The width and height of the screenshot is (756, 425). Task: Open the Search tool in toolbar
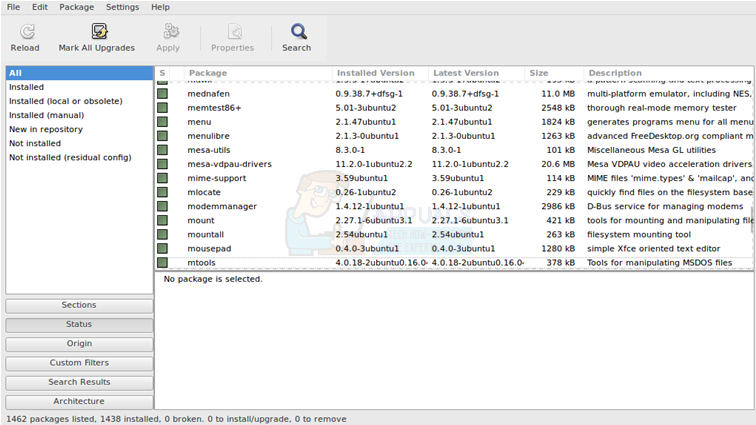297,32
